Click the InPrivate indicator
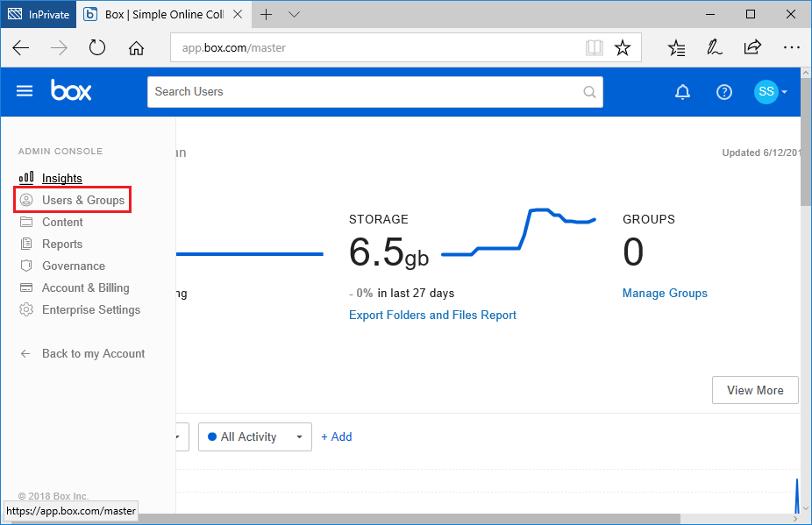This screenshot has width=812, height=525. point(39,15)
